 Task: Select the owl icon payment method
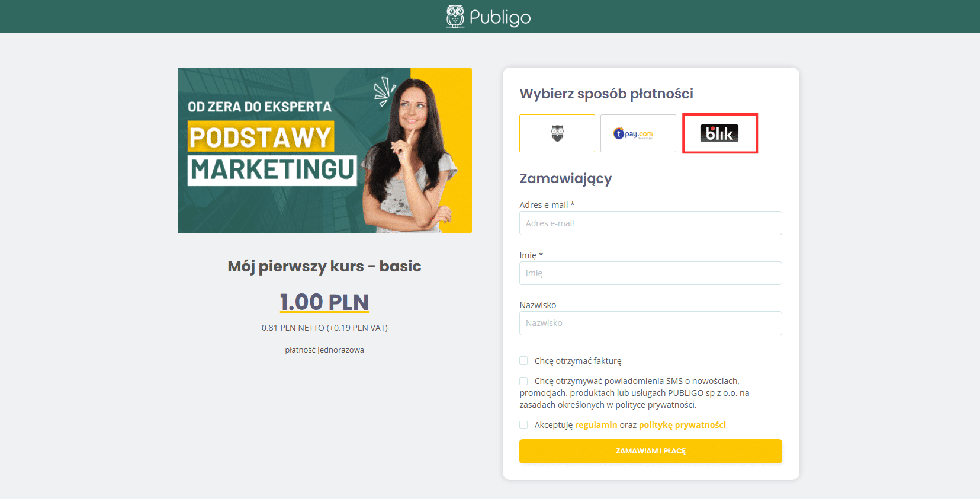click(x=557, y=133)
